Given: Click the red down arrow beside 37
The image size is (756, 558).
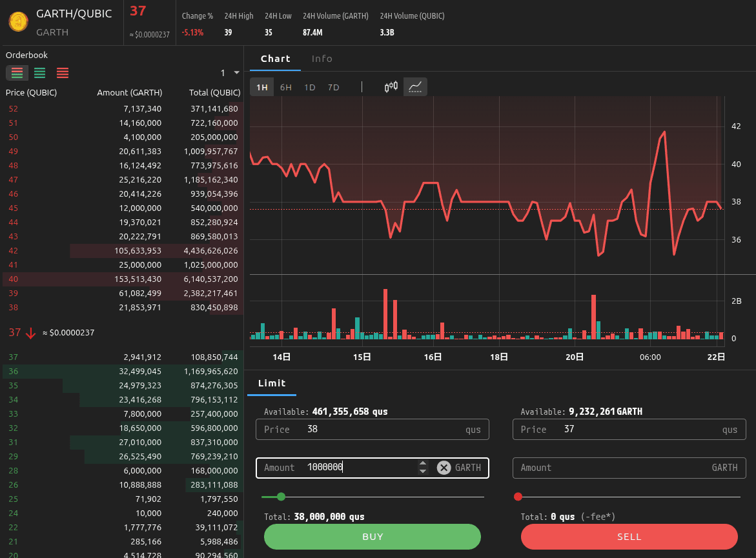Looking at the screenshot, I should (30, 333).
